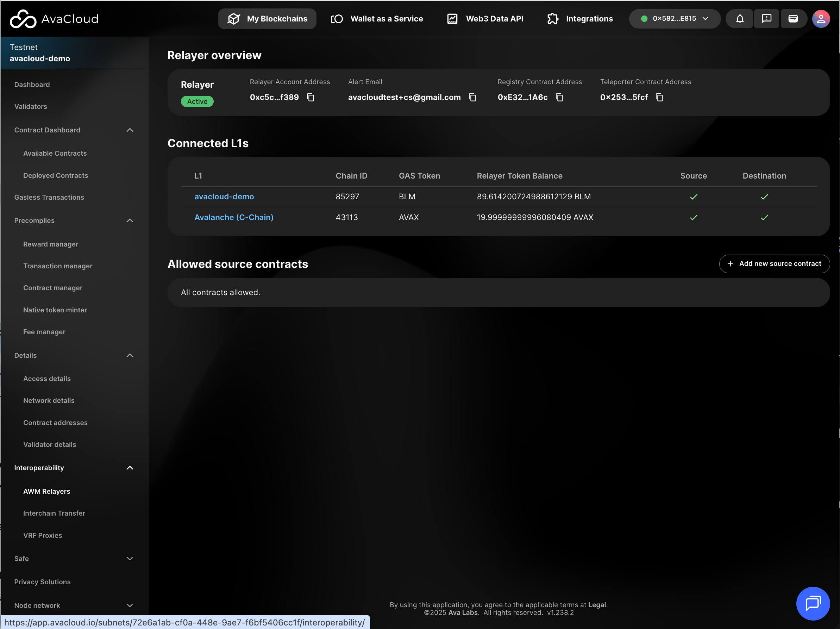840x629 pixels.
Task: Open the Avalanche (C-Chain) link
Action: (233, 217)
